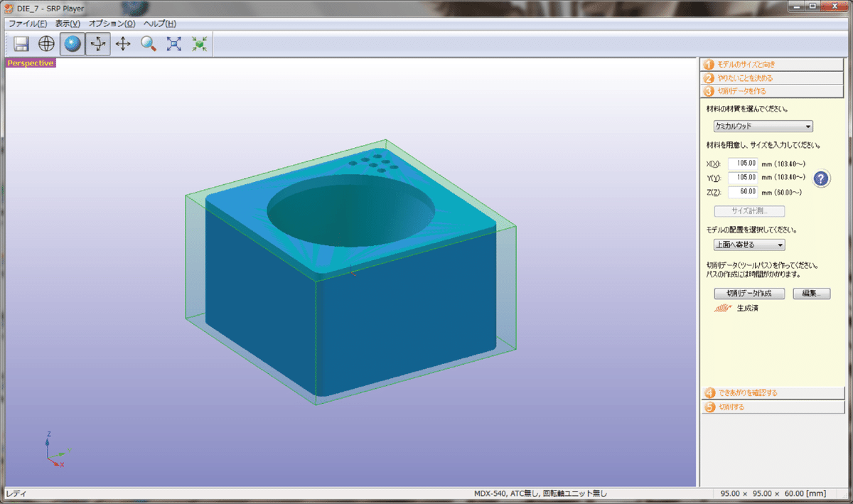Click the Y size input field
Image resolution: width=853 pixels, height=504 pixels.
[744, 178]
